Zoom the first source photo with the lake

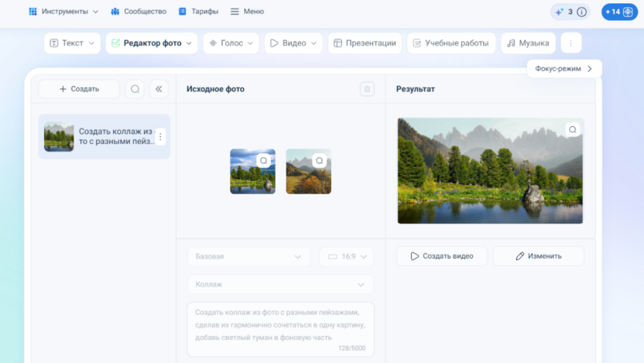264,160
